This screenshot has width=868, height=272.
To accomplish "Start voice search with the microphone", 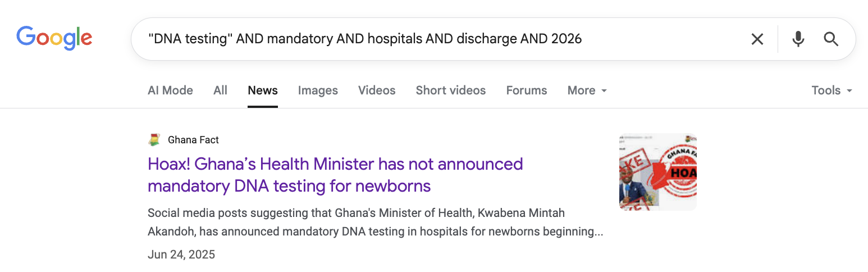I will (x=798, y=39).
